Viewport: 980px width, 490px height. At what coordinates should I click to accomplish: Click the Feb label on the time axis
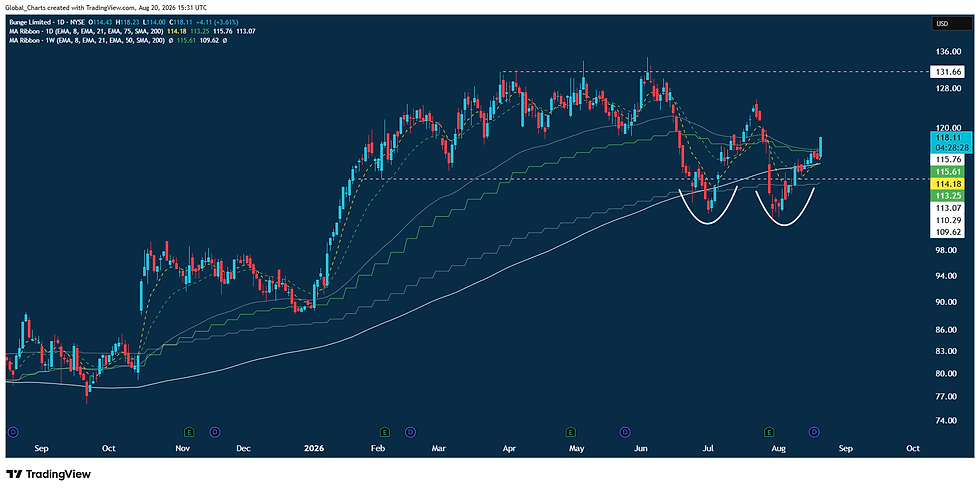[378, 448]
